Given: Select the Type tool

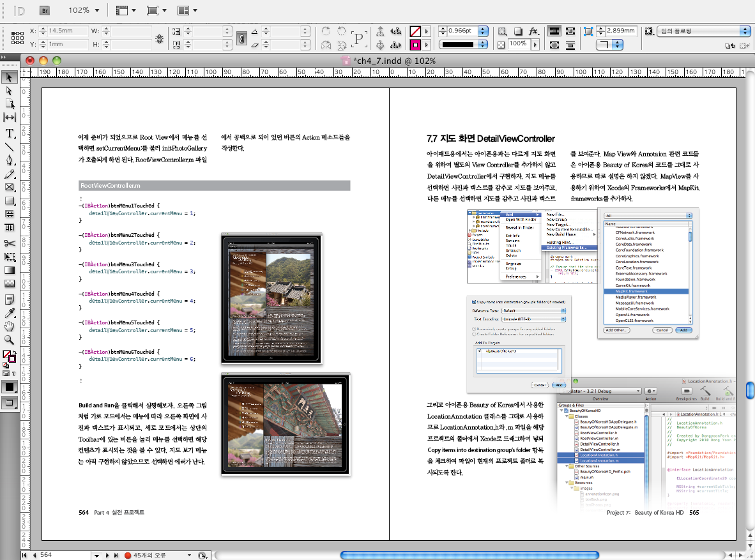Looking at the screenshot, I should (10, 133).
